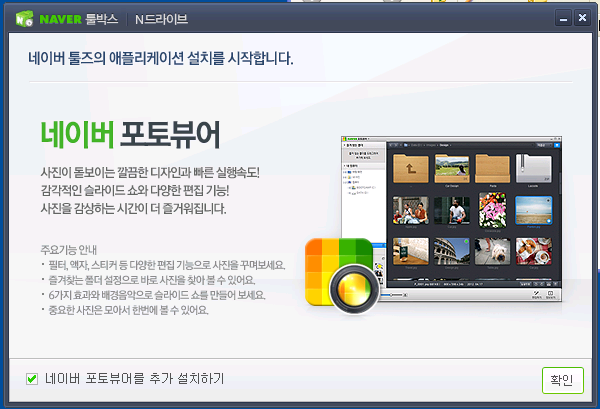The width and height of the screenshot is (600, 409).
Task: Click line 감각적인 슬라이드 쇼와 다양한 편집 기능!
Action: click(135, 191)
